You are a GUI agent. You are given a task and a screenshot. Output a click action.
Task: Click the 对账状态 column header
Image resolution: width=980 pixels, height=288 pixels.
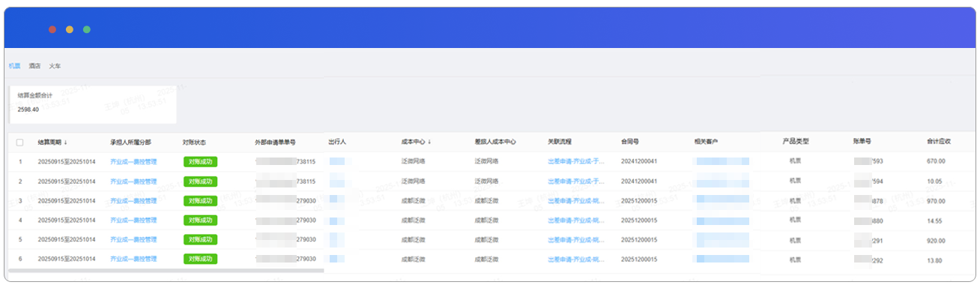click(x=194, y=142)
